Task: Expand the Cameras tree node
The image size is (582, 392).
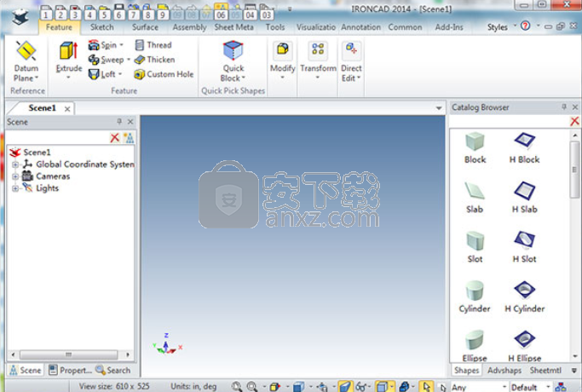Action: coord(15,176)
